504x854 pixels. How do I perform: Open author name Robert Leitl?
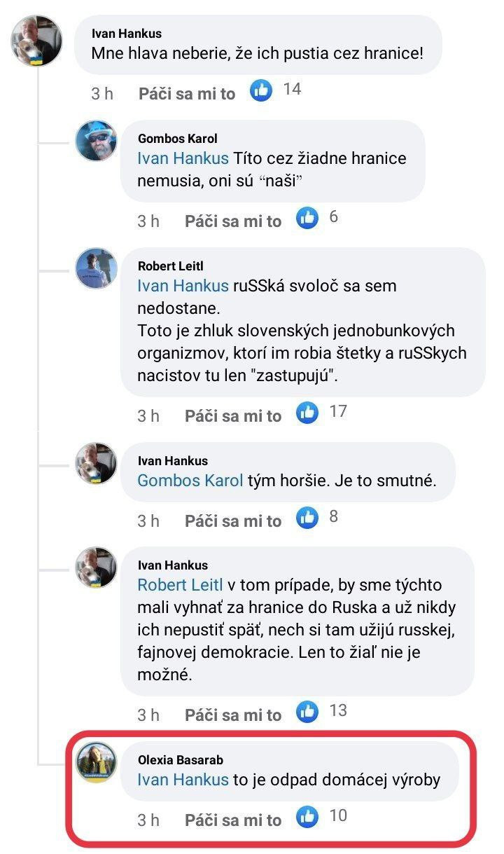[172, 266]
